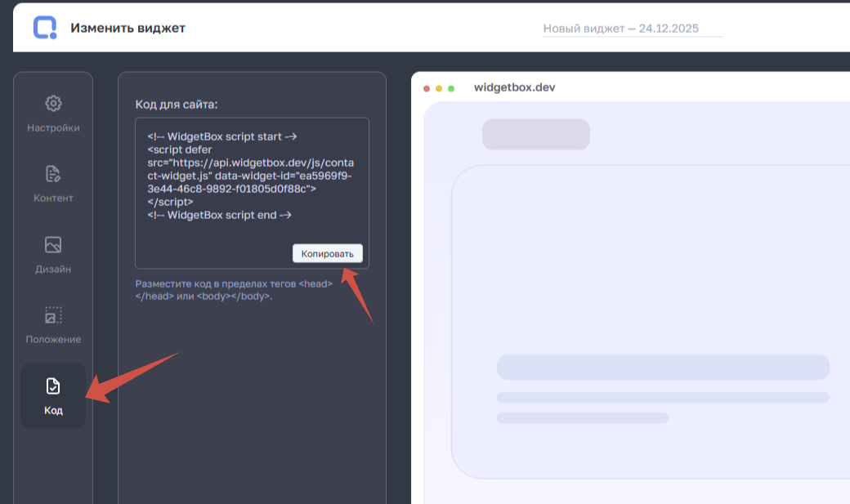850x504 pixels.
Task: Open the Контент section icon
Action: 53,174
